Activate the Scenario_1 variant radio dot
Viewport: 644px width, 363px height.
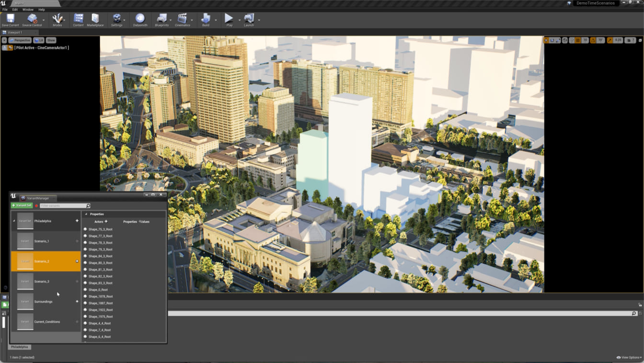click(77, 241)
